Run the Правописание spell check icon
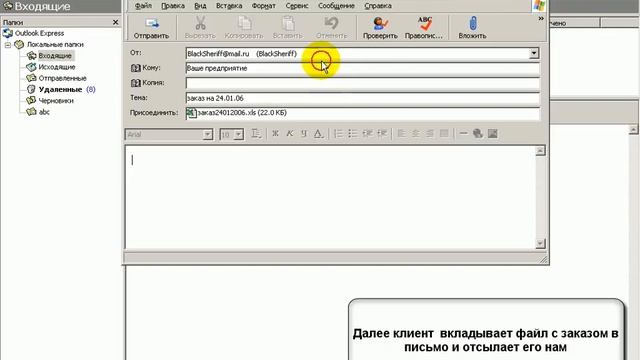This screenshot has height=360, width=640. click(x=424, y=23)
